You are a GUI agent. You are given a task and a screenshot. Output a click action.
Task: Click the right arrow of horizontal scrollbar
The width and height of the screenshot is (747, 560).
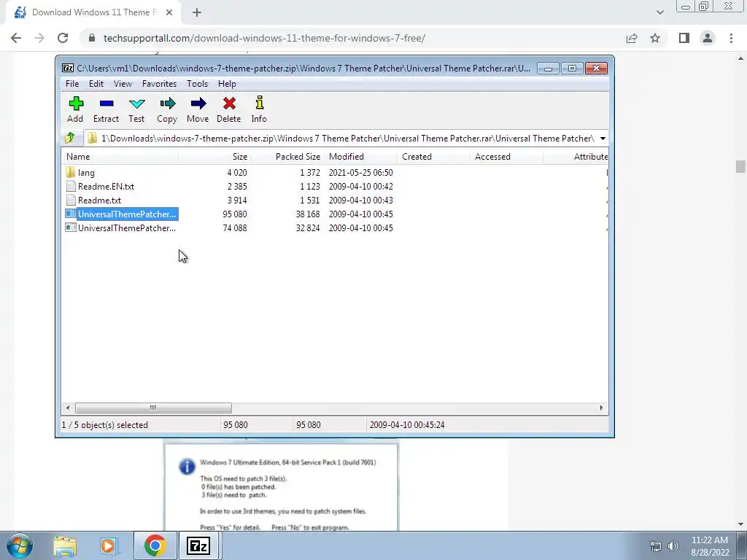pyautogui.click(x=601, y=408)
